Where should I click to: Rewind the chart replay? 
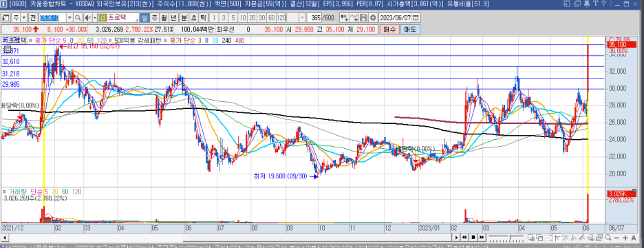[464, 237]
